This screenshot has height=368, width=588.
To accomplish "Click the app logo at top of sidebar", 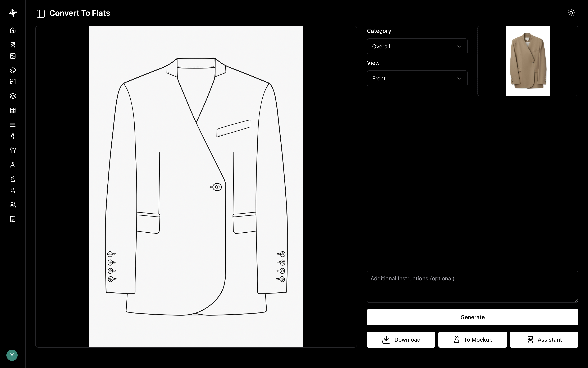I will point(13,13).
